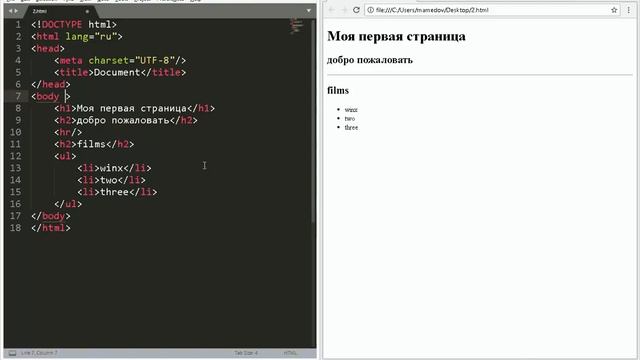Screen dimensions: 640x360
Task: Click the 'three' list item in browser
Action: [351, 128]
